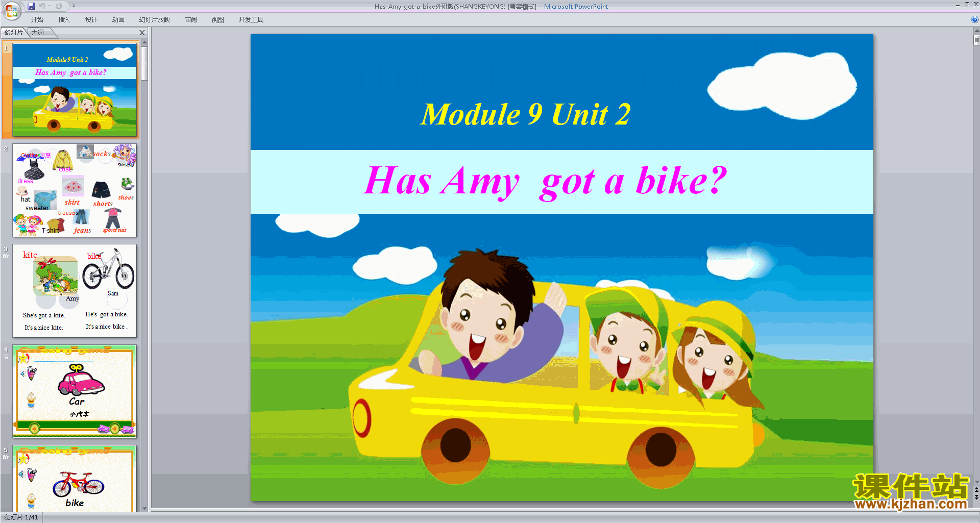Select slide 4 thumbnail with pink car

(75, 391)
